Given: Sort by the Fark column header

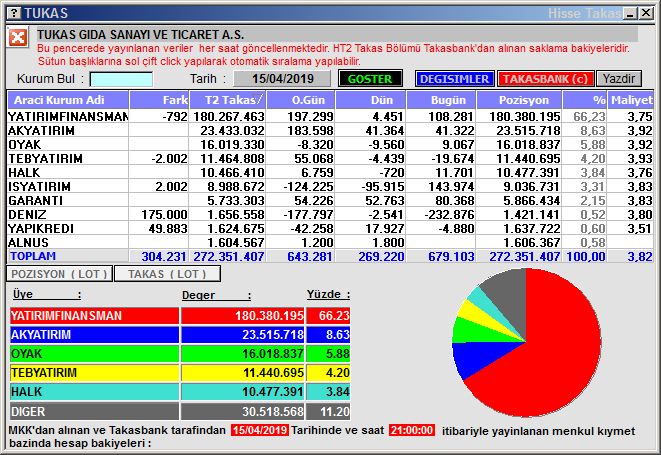Looking at the screenshot, I should pyautogui.click(x=160, y=100).
